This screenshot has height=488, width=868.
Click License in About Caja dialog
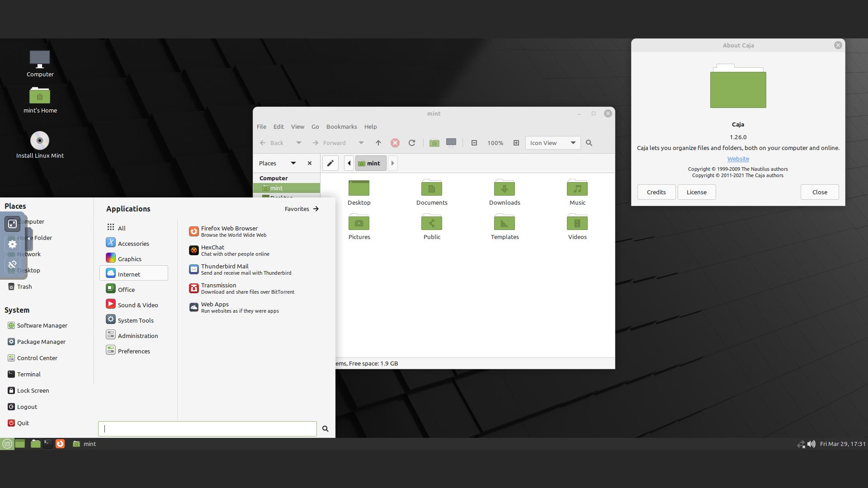coord(696,192)
